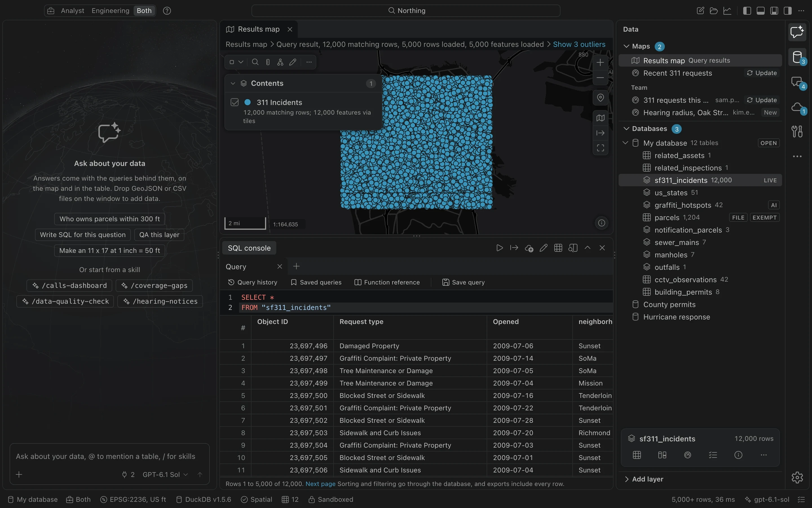Click the map locate pin icon
The height and width of the screenshot is (508, 812).
pos(600,98)
